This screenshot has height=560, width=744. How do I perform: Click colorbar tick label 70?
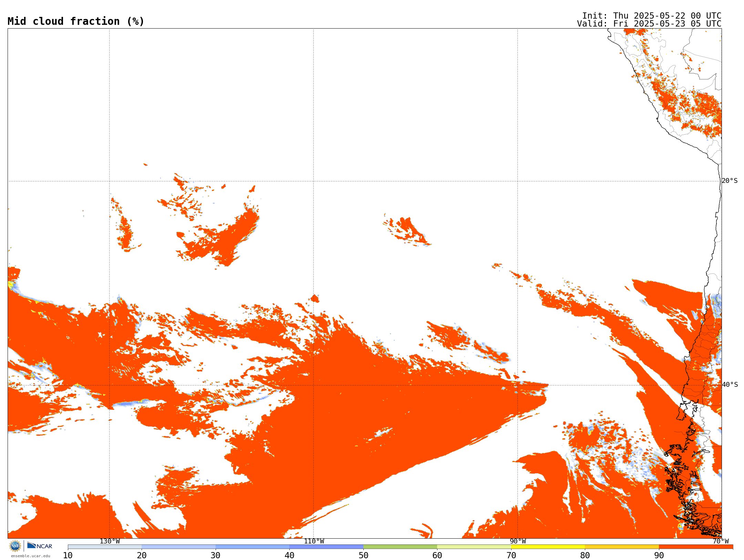point(511,555)
